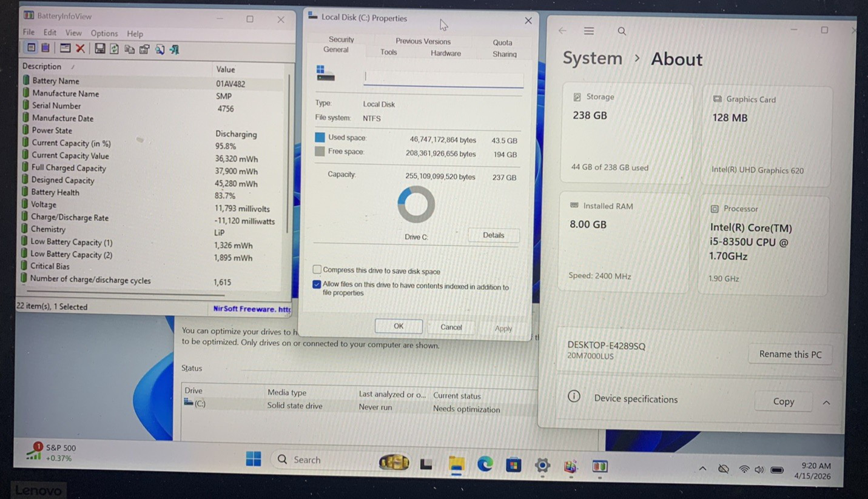
Task: Switch to the Tools tab
Action: [x=389, y=52]
